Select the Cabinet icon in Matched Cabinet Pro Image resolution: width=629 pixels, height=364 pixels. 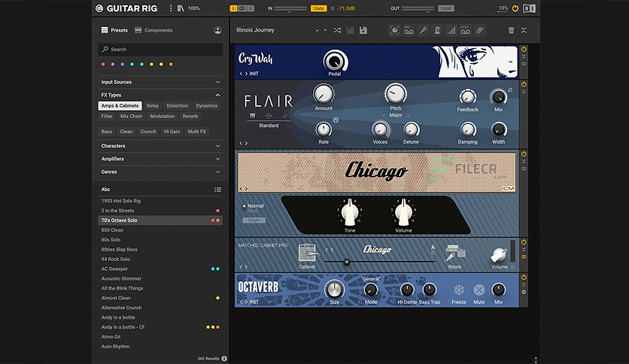point(307,253)
